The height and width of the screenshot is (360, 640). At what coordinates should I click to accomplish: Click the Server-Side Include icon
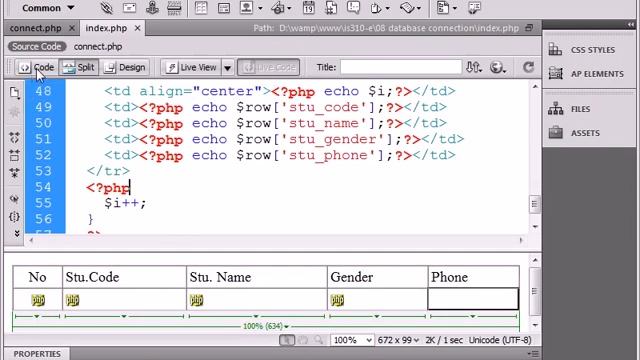(x=331, y=8)
